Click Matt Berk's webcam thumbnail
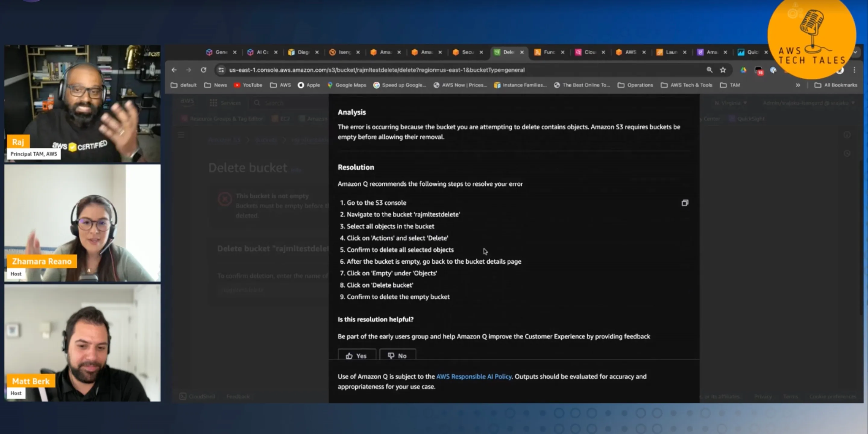868x434 pixels. point(82,343)
